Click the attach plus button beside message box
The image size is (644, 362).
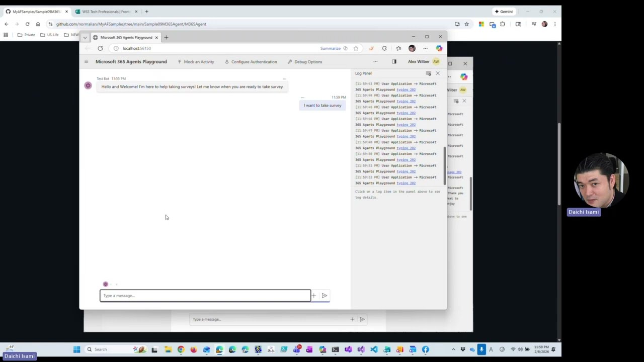point(314,296)
